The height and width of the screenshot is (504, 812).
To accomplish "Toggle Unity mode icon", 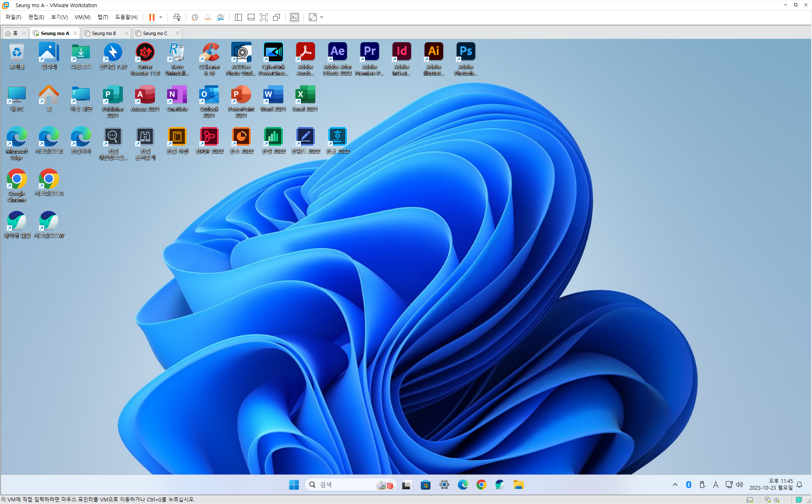I will click(276, 17).
